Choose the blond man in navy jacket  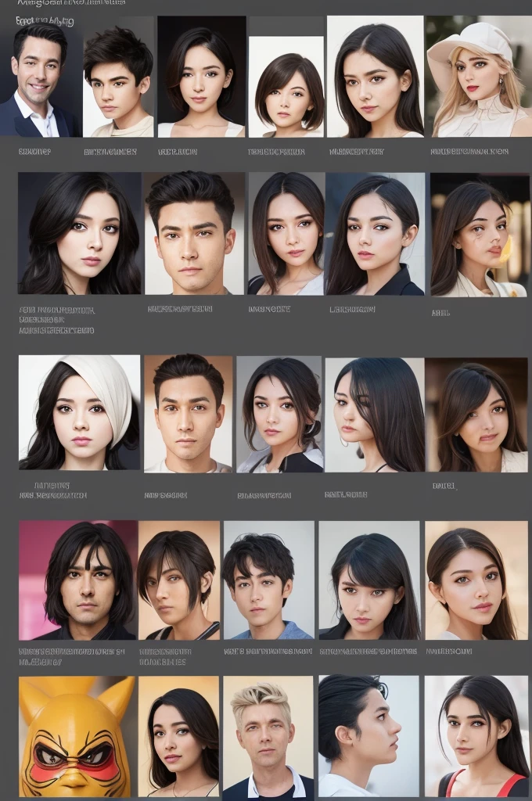click(268, 737)
